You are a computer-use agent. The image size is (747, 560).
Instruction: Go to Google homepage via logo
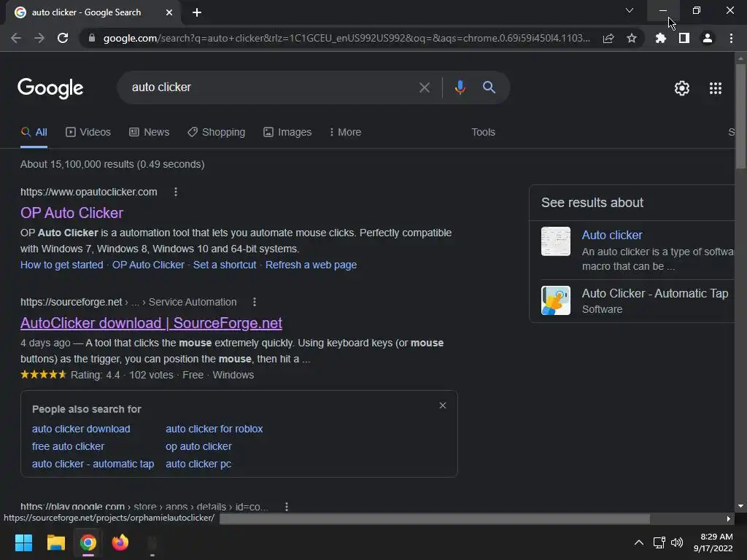50,88
